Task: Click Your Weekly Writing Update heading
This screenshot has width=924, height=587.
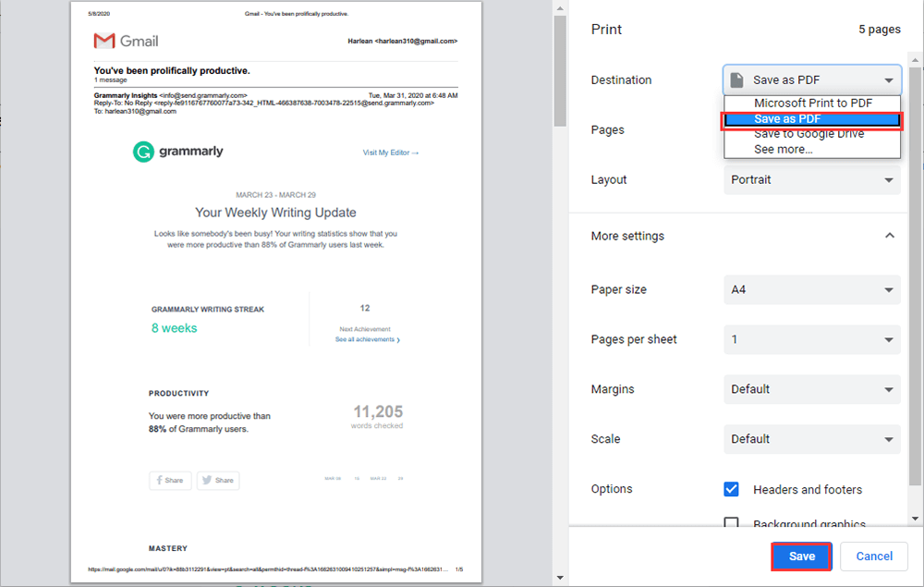Action: click(275, 213)
